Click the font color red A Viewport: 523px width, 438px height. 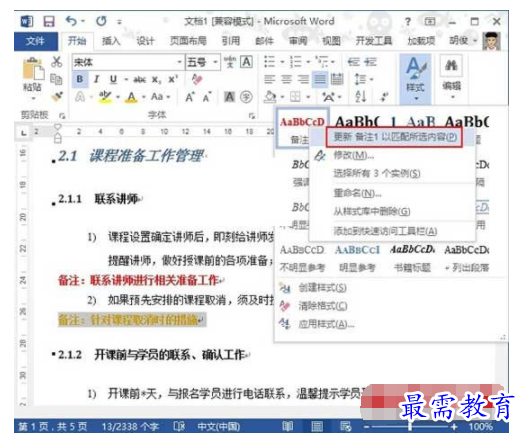131,97
